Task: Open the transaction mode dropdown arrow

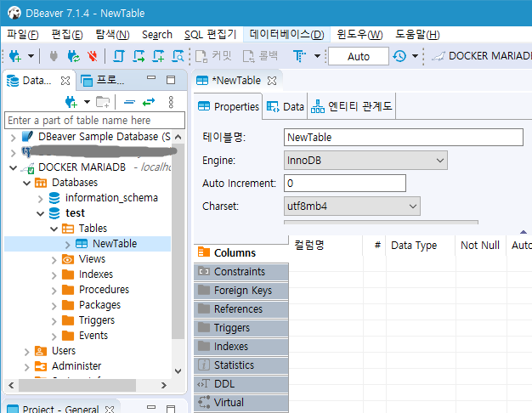Action: 317,56
